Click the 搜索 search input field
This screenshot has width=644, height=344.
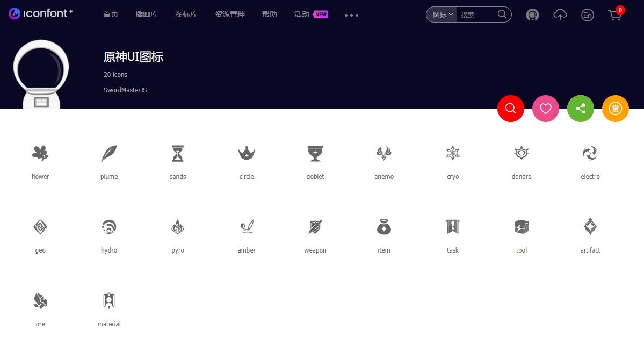pos(476,15)
